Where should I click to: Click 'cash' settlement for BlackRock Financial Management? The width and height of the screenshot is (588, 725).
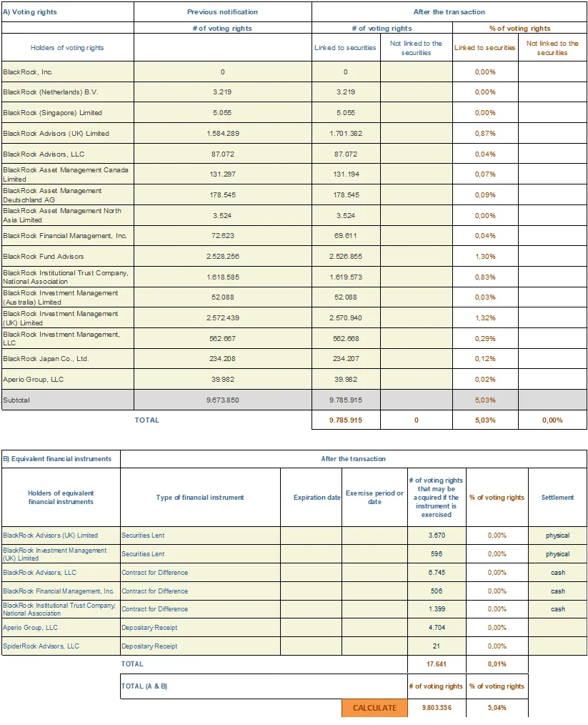558,591
